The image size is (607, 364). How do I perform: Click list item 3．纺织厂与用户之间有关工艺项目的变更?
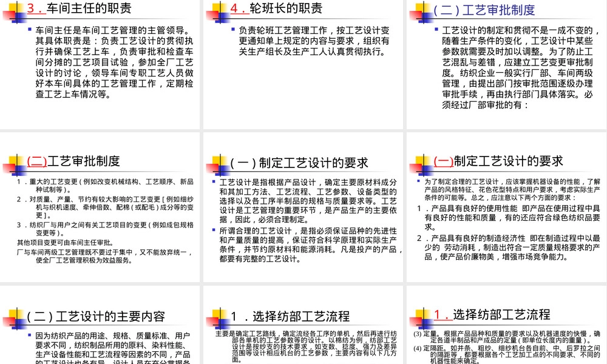tap(105, 229)
